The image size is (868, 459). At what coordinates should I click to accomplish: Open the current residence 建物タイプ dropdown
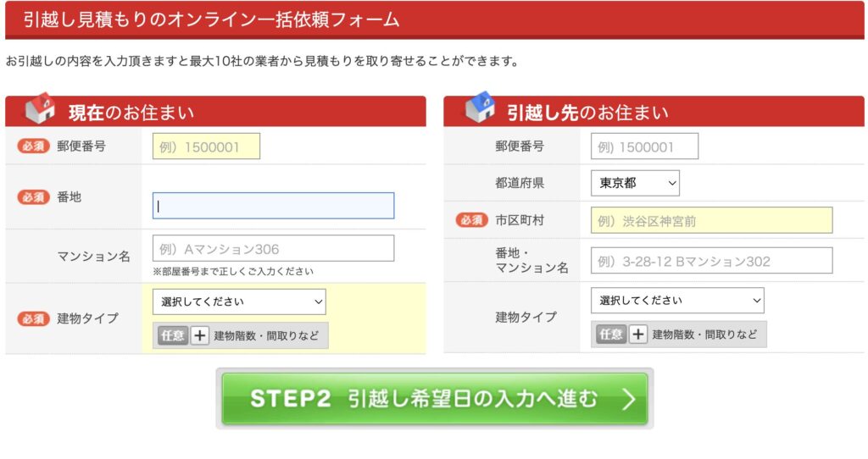(239, 302)
